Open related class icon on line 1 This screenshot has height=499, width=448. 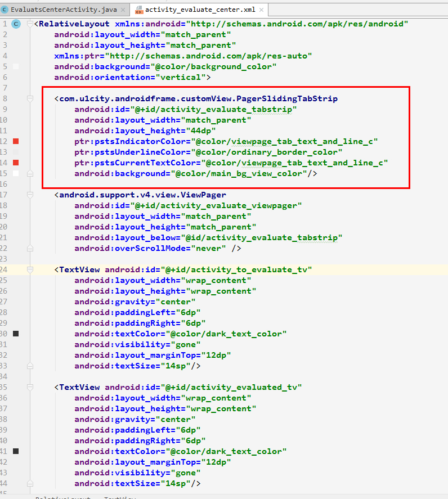pos(16,24)
